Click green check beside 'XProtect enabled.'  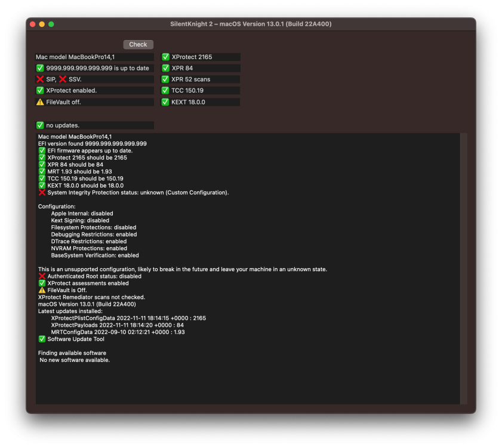(40, 90)
